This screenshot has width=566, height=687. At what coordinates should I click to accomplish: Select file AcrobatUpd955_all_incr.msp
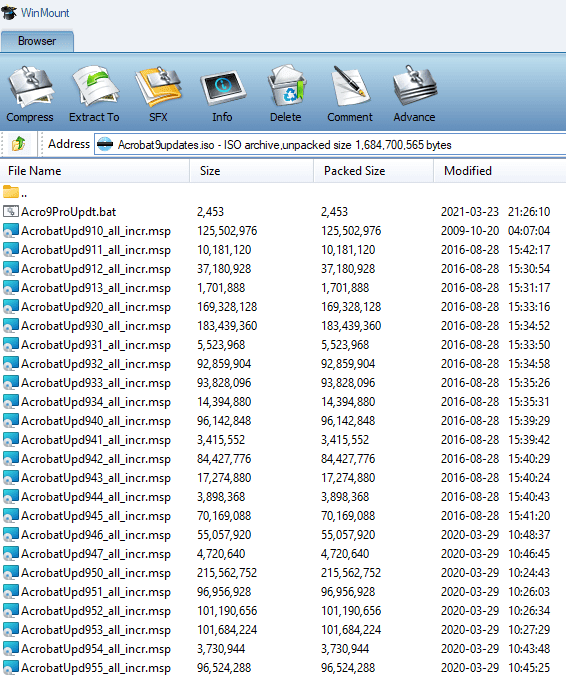pyautogui.click(x=96, y=668)
